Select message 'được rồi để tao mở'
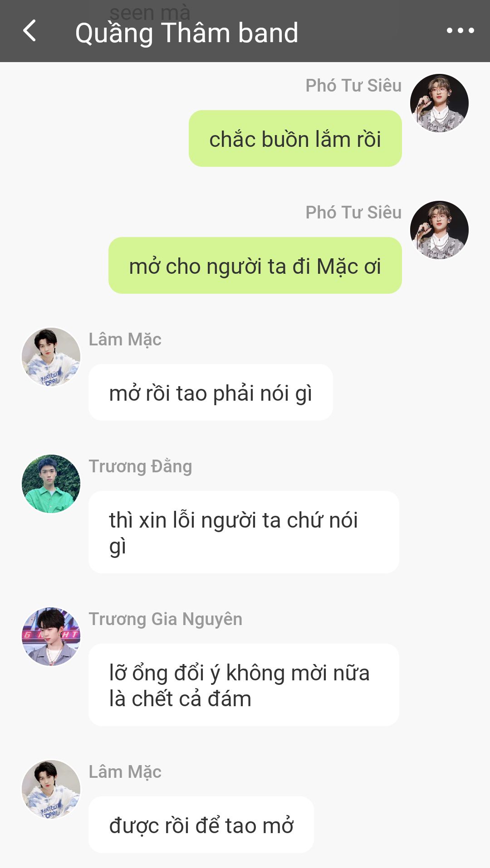490x868 pixels. point(201,825)
